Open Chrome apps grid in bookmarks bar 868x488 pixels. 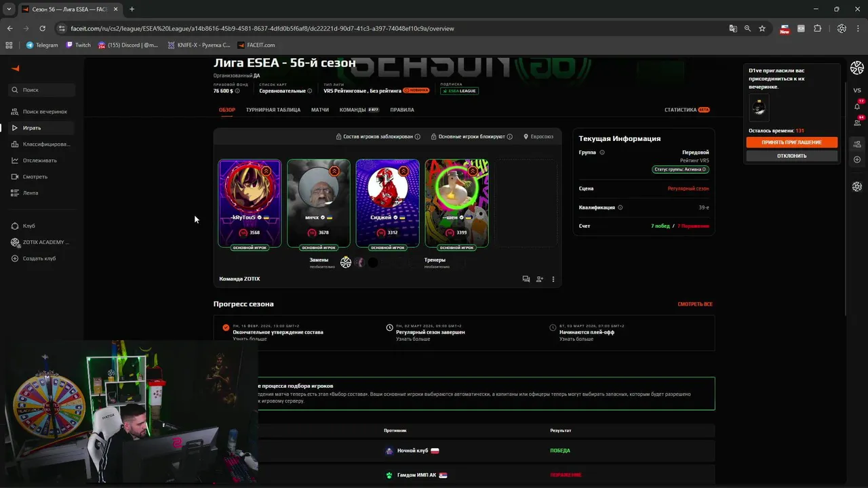click(9, 45)
